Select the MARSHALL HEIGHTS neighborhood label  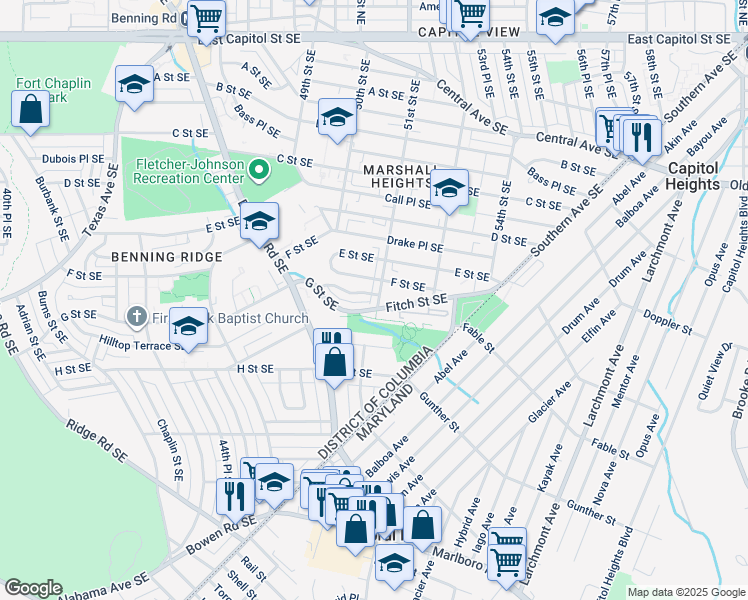[x=399, y=176]
